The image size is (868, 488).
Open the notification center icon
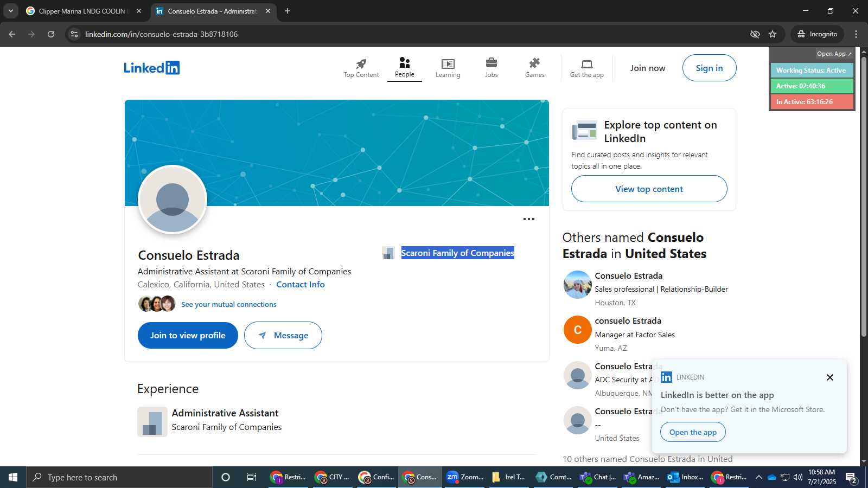click(851, 478)
